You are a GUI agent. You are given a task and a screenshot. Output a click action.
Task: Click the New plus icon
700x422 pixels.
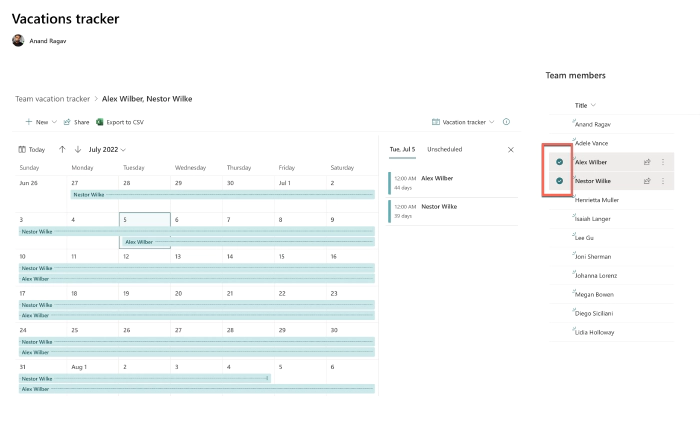pyautogui.click(x=29, y=122)
